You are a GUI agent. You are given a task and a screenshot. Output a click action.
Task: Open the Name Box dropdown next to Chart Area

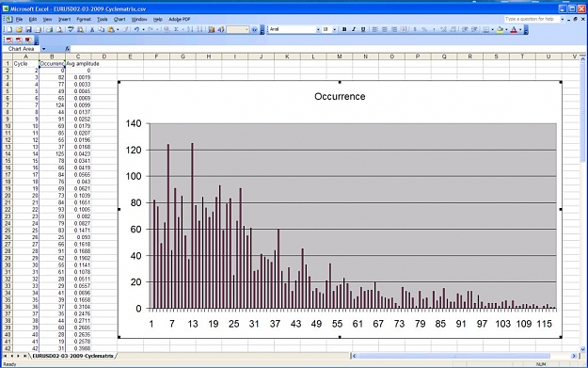click(x=43, y=49)
